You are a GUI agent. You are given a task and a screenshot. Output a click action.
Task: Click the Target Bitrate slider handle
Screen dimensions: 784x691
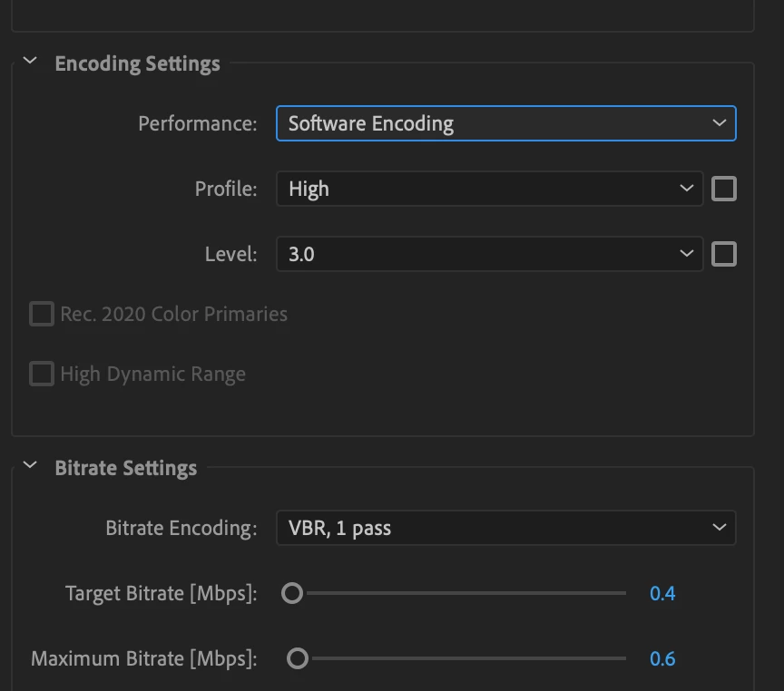coord(292,593)
